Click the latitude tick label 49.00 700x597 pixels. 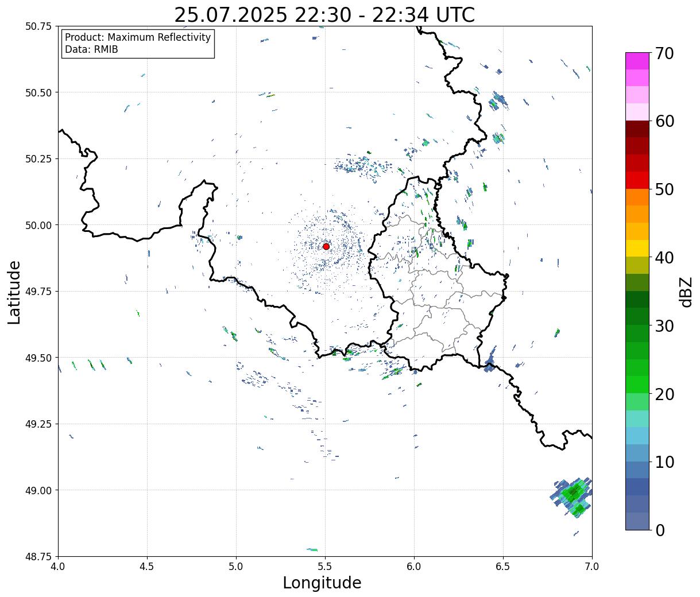(38, 490)
